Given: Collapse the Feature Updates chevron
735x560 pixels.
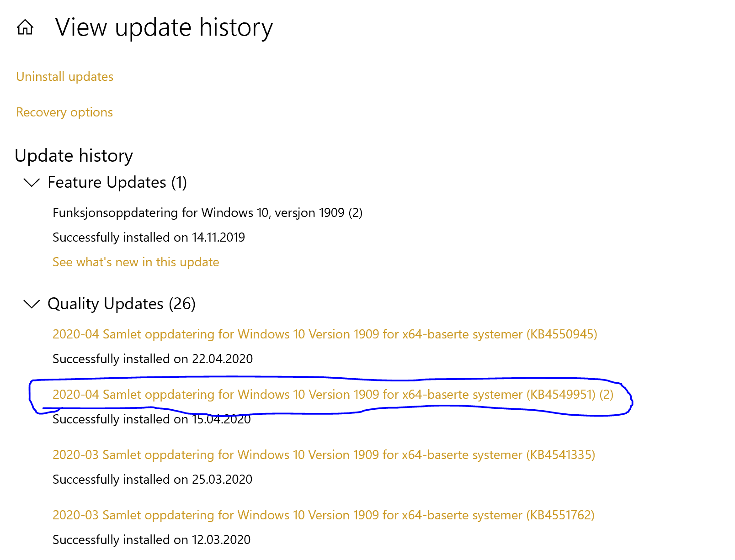Looking at the screenshot, I should tap(32, 183).
